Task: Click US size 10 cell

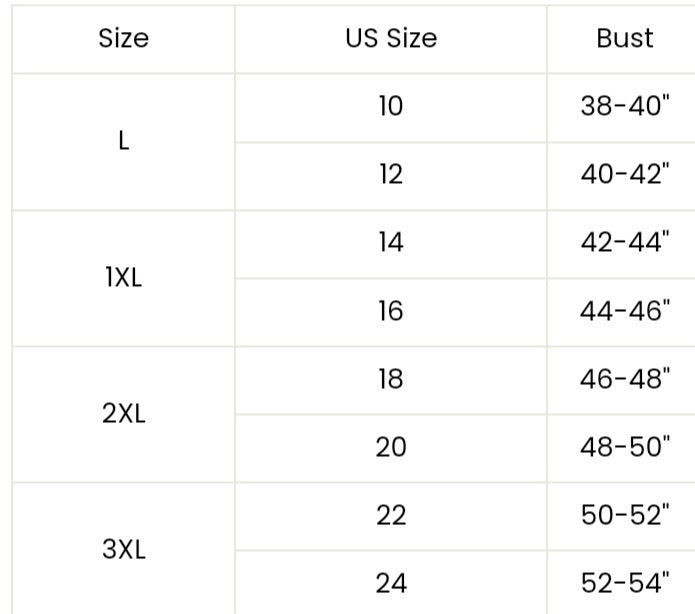Action: click(x=391, y=106)
